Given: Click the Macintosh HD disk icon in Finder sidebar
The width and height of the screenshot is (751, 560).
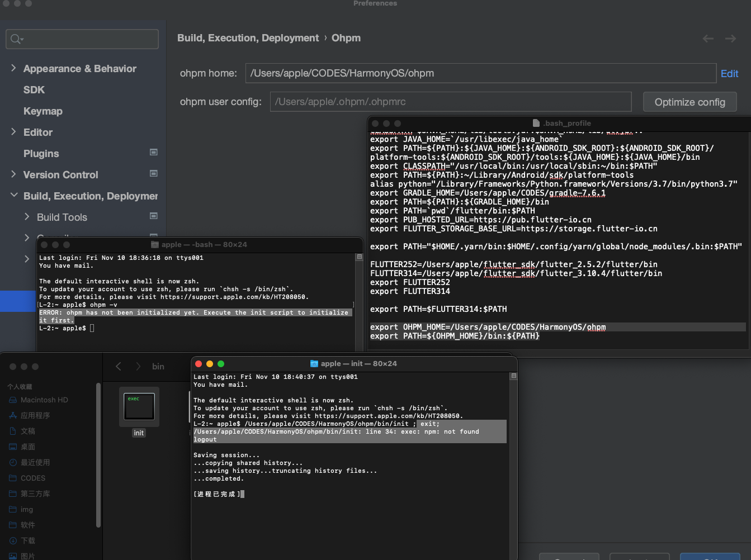Looking at the screenshot, I should click(13, 400).
